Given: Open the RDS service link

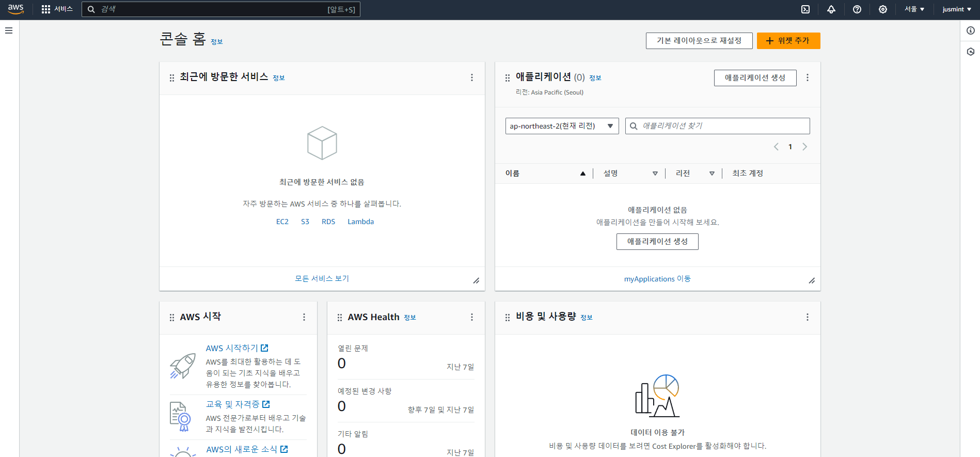Looking at the screenshot, I should (x=328, y=222).
